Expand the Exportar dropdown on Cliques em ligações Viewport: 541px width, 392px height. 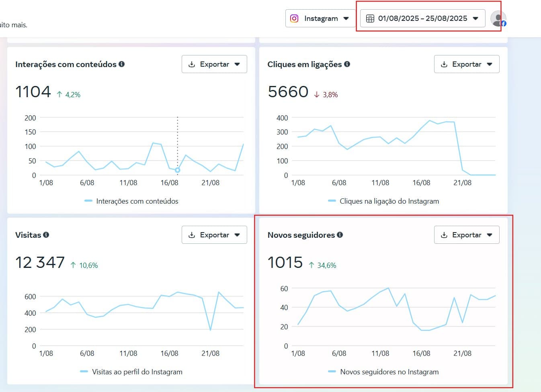[x=490, y=64]
